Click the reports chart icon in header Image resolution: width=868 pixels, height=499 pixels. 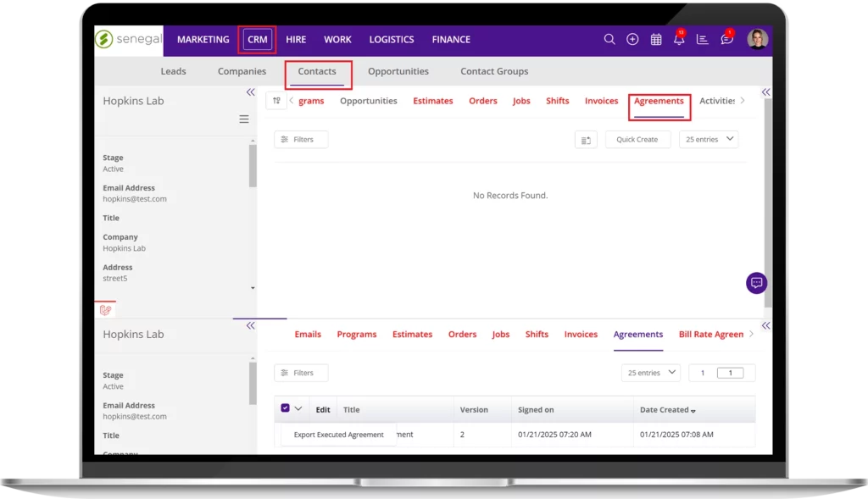click(702, 39)
